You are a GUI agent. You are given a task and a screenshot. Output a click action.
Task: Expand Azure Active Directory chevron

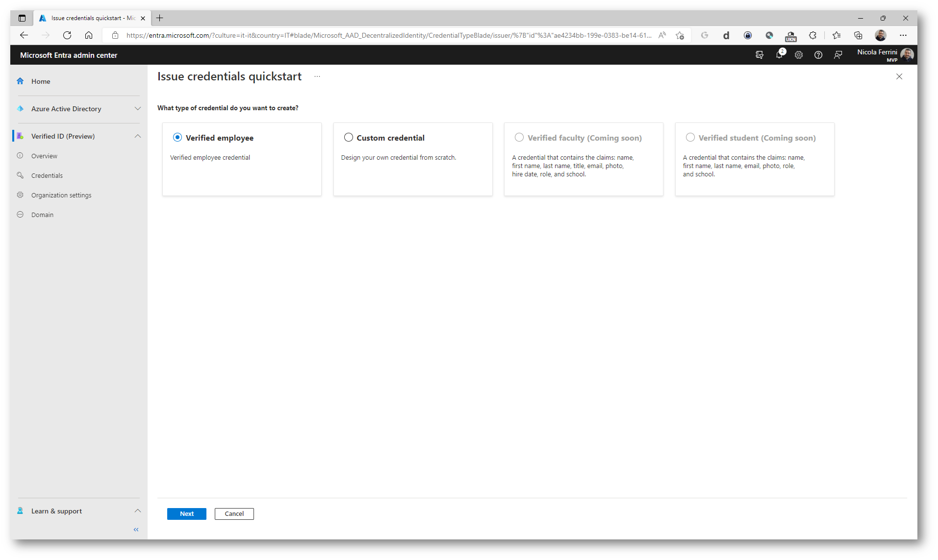pyautogui.click(x=137, y=109)
